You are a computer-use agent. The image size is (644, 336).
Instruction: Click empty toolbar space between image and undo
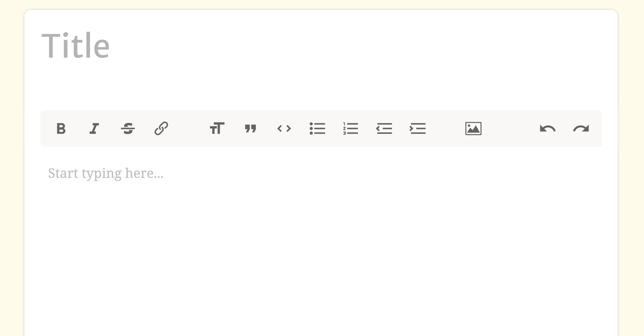[511, 128]
